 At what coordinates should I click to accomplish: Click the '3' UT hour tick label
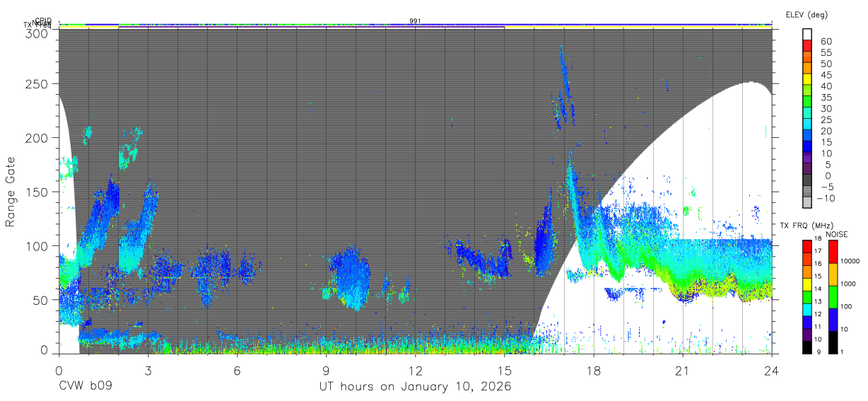[148, 370]
